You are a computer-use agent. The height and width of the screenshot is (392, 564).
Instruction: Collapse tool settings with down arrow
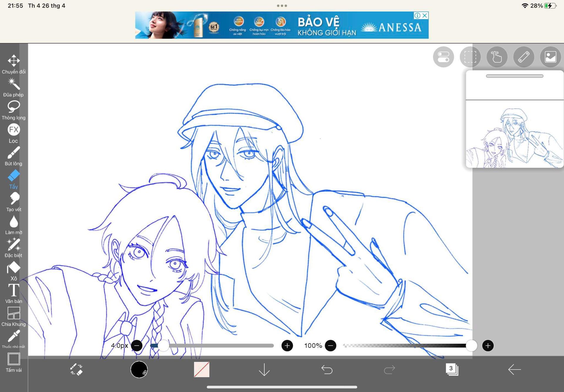[x=264, y=369]
